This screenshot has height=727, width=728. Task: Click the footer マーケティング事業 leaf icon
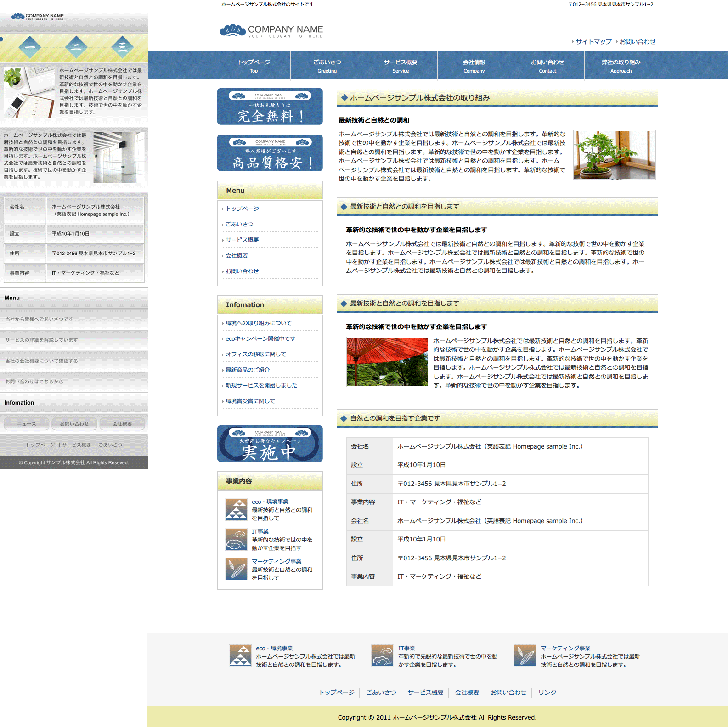point(525,655)
